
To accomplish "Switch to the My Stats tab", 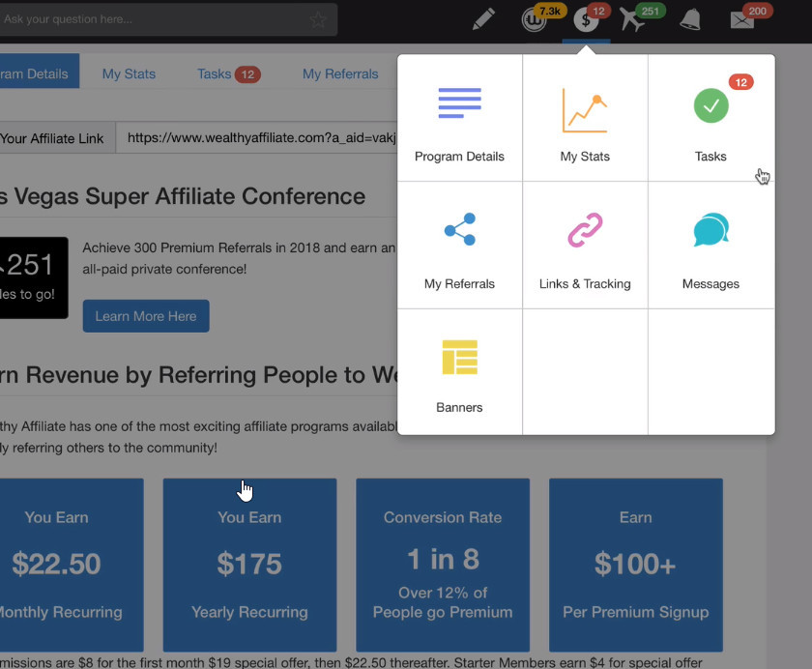I will [x=129, y=74].
